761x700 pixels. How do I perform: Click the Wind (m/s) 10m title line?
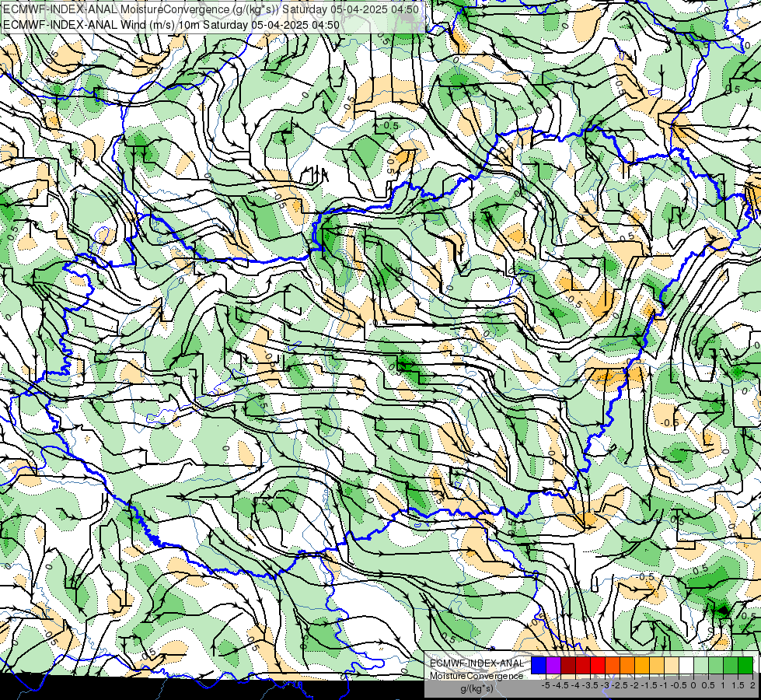pos(171,25)
